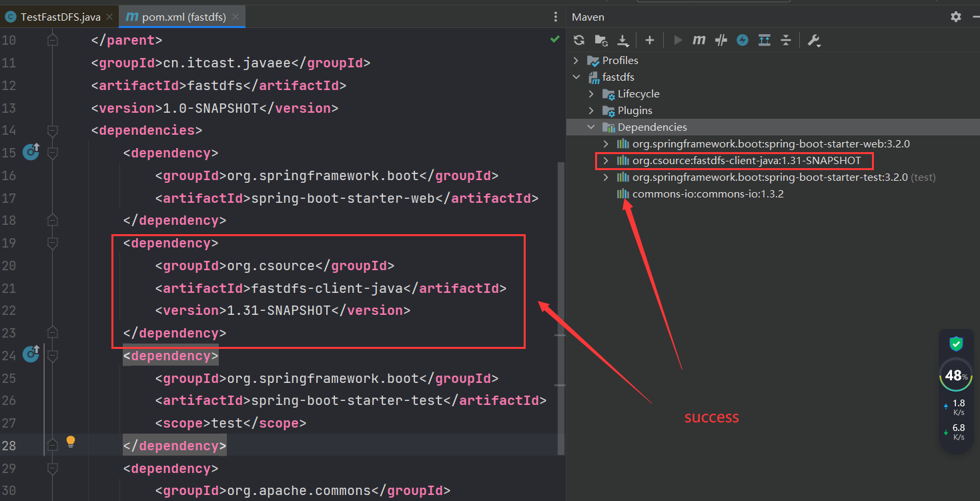Toggle Skip Tests Mode lightning icon
This screenshot has width=980, height=501.
tap(743, 40)
